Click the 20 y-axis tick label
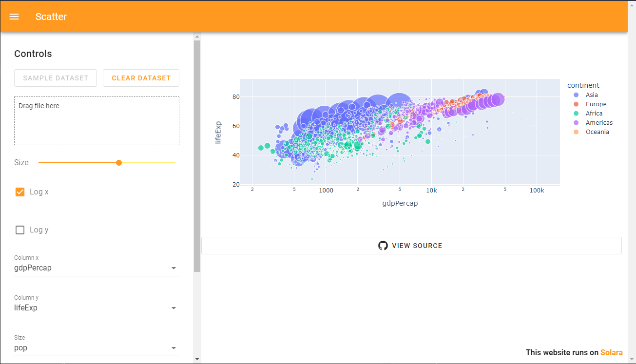636x364 pixels. 235,185
